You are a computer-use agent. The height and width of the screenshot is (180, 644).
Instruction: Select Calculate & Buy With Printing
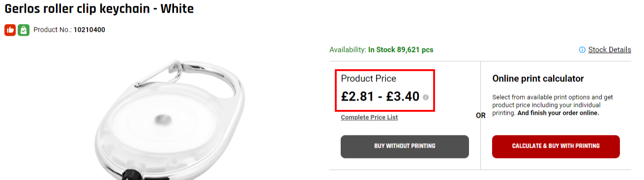(x=556, y=146)
